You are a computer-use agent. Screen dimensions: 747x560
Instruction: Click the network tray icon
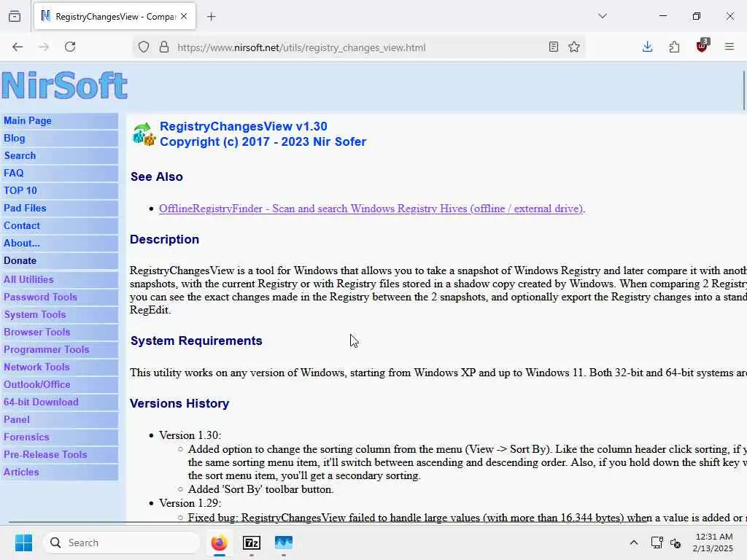coord(657,542)
